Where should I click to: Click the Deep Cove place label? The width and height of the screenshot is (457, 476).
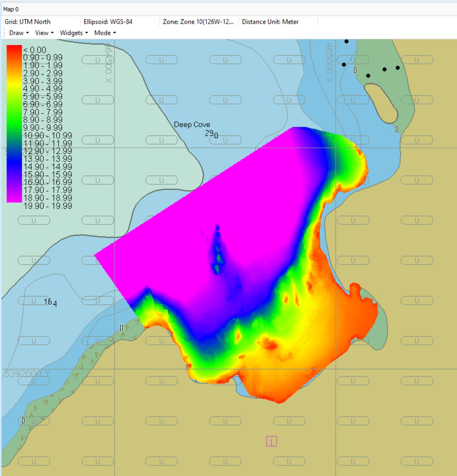[x=192, y=125]
